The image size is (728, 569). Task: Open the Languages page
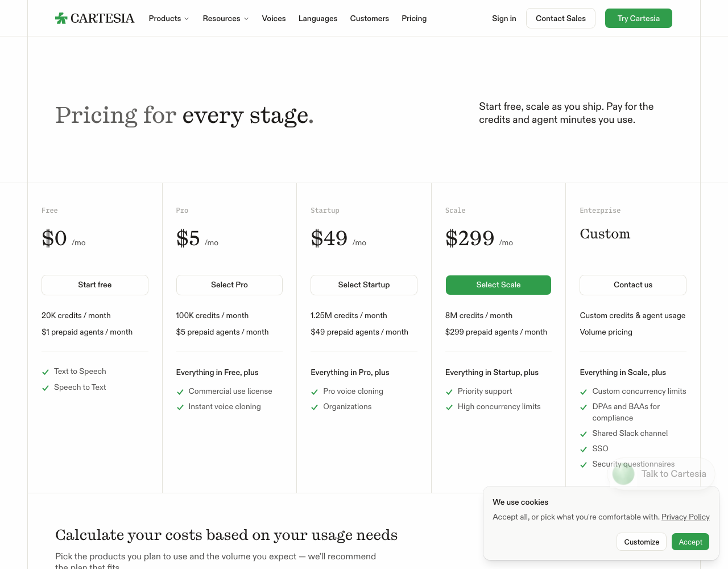coord(318,18)
